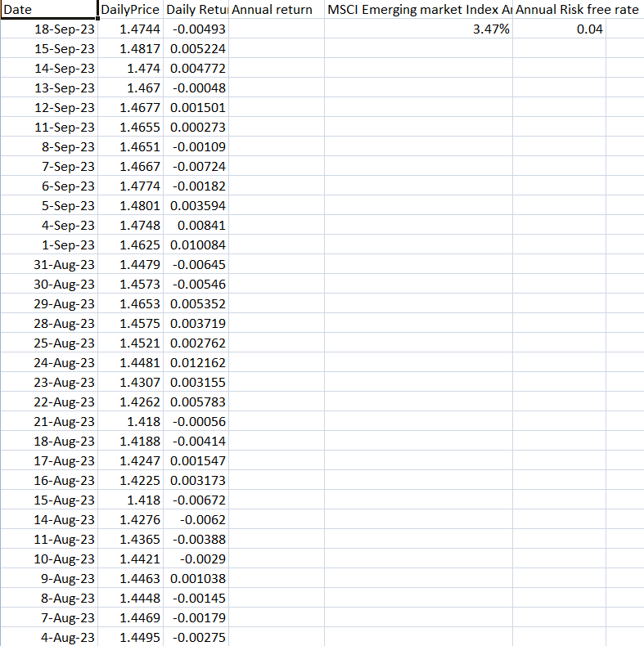Select the date cell 23-Aug-23
644x646 pixels.
point(48,383)
